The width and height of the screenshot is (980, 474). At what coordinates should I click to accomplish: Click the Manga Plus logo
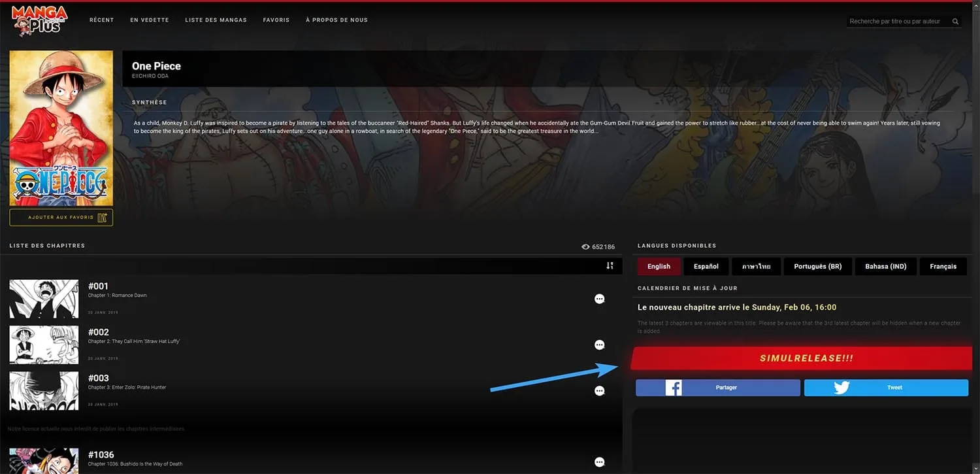coord(39,20)
